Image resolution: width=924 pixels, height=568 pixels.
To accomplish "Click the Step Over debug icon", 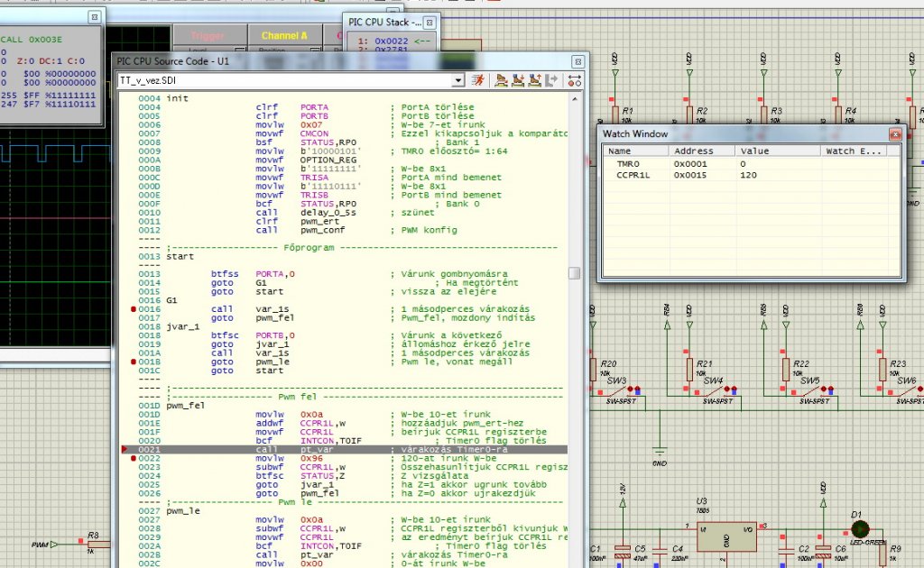I will point(501,80).
